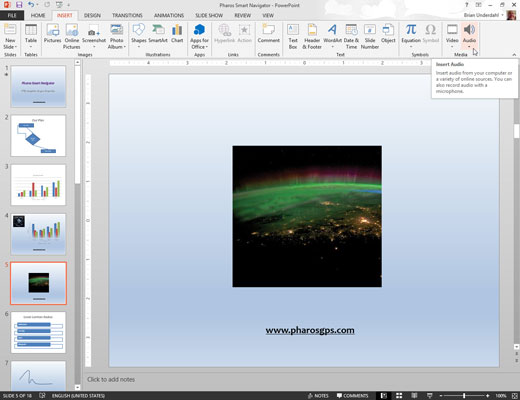Toggle the Comments pane in status bar
The image size is (520, 400).
[352, 396]
